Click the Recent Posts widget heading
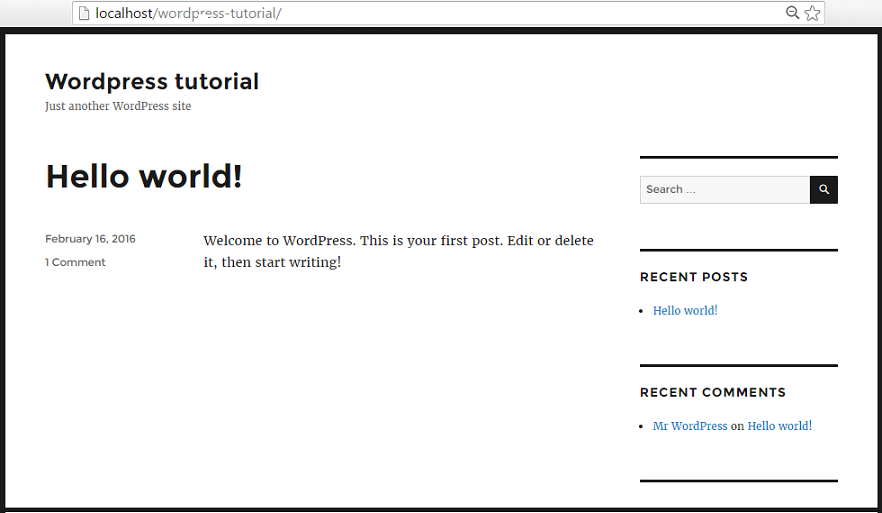Screen dimensions: 882x513 (694, 277)
